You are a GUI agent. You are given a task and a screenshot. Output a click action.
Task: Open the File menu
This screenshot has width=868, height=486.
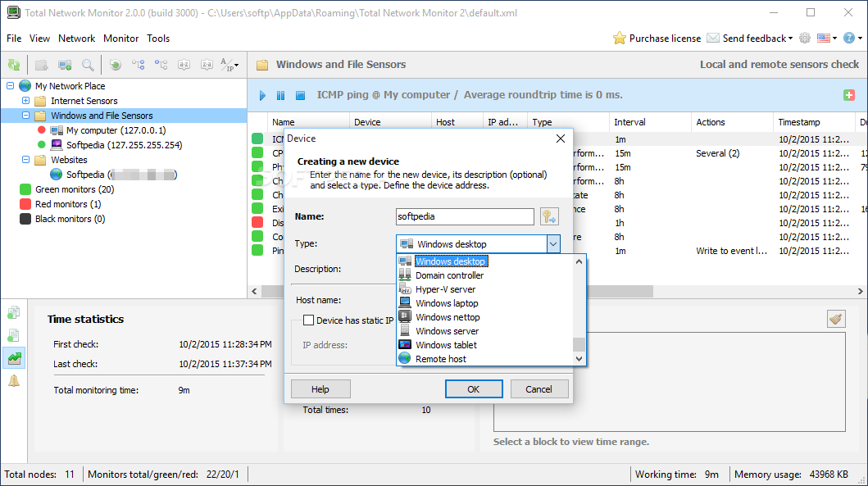(14, 39)
